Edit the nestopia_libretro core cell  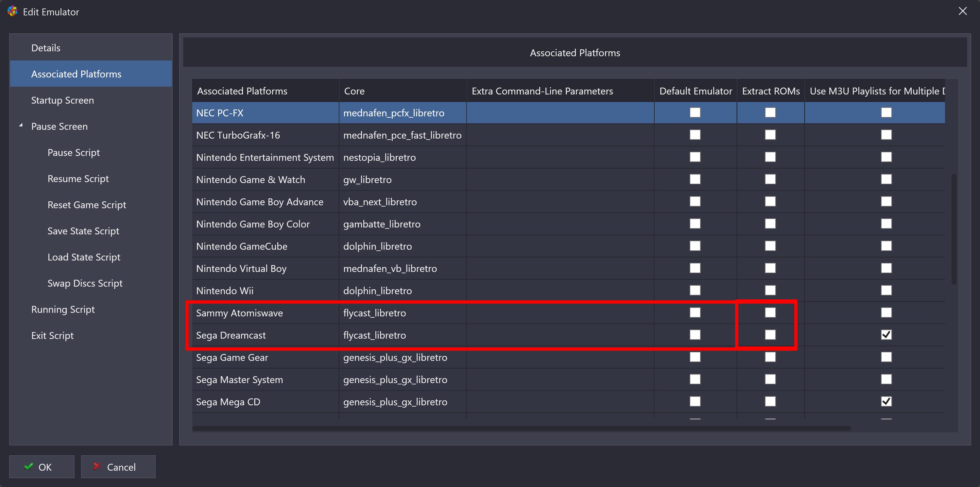403,158
